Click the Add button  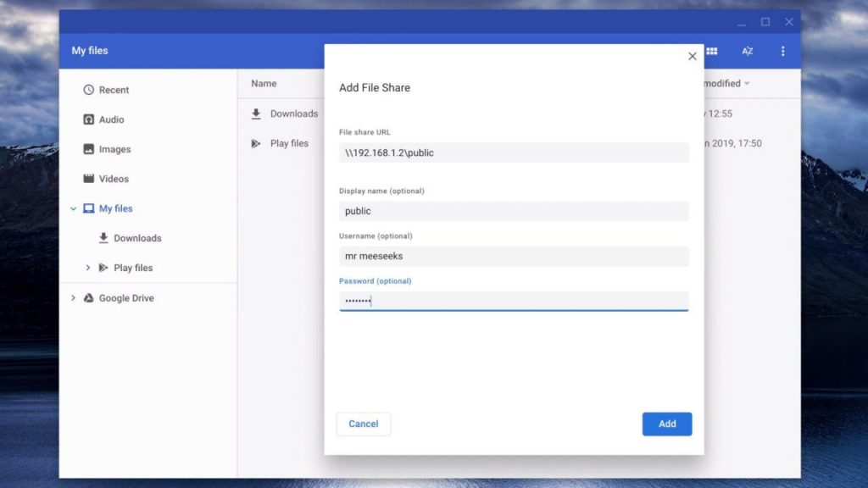tap(667, 424)
